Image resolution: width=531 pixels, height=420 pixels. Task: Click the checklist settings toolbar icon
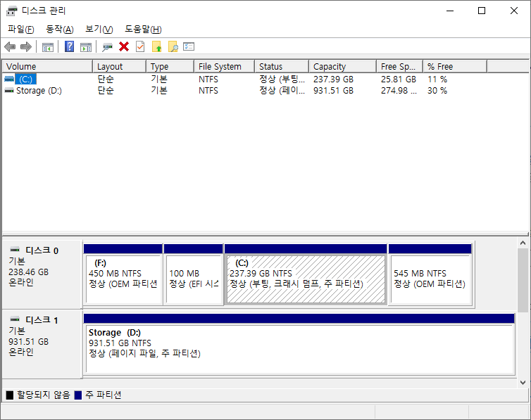(x=189, y=46)
